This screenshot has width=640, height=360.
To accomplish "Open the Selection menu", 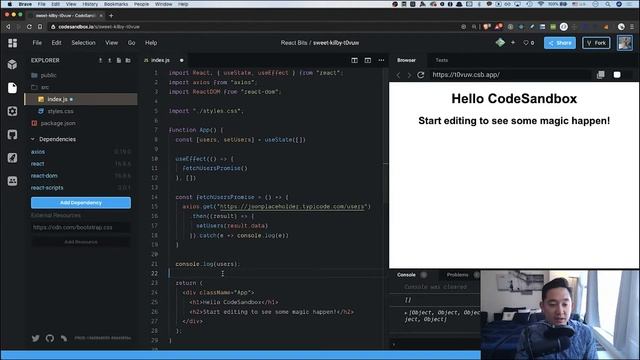I will pyautogui.click(x=83, y=43).
